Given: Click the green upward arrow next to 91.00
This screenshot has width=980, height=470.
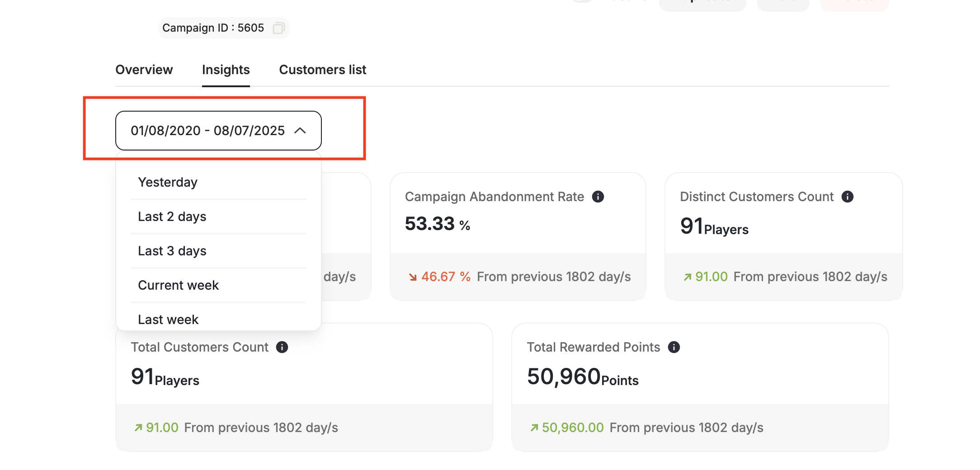Looking at the screenshot, I should 688,276.
